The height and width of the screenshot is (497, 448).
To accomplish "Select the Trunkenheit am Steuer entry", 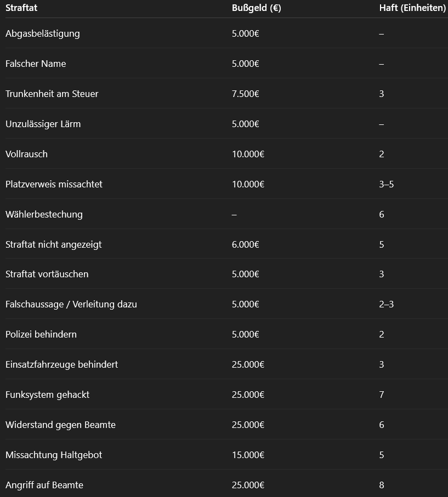I will tap(52, 94).
